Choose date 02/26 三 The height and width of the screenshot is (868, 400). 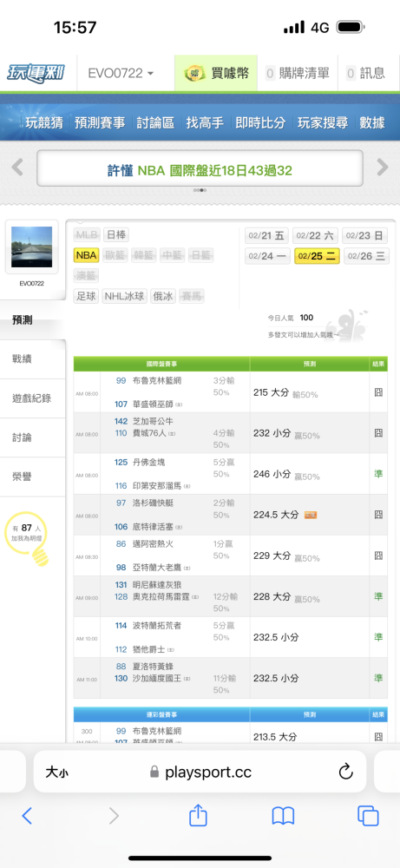tap(365, 256)
